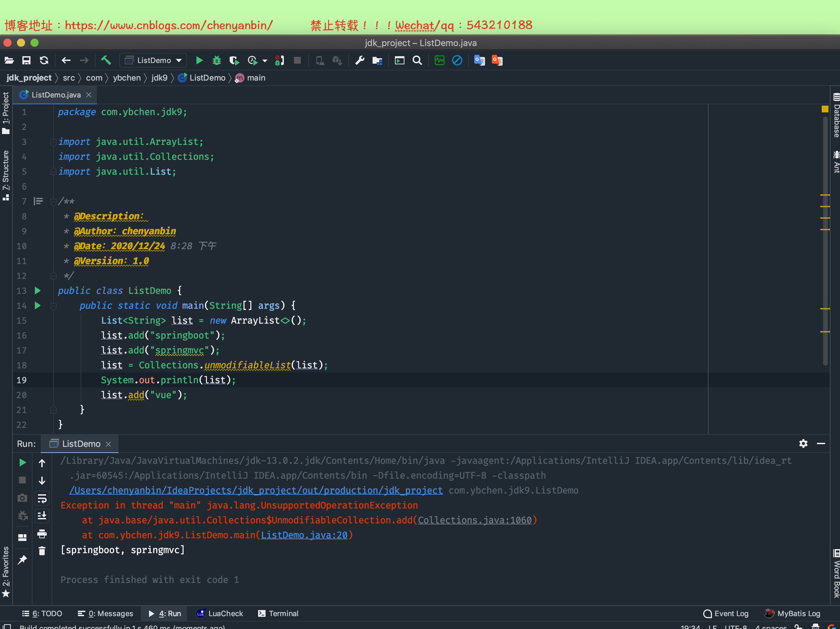Pin the Run tab with pin icon
Image resolution: width=840 pixels, height=629 pixels.
click(22, 559)
